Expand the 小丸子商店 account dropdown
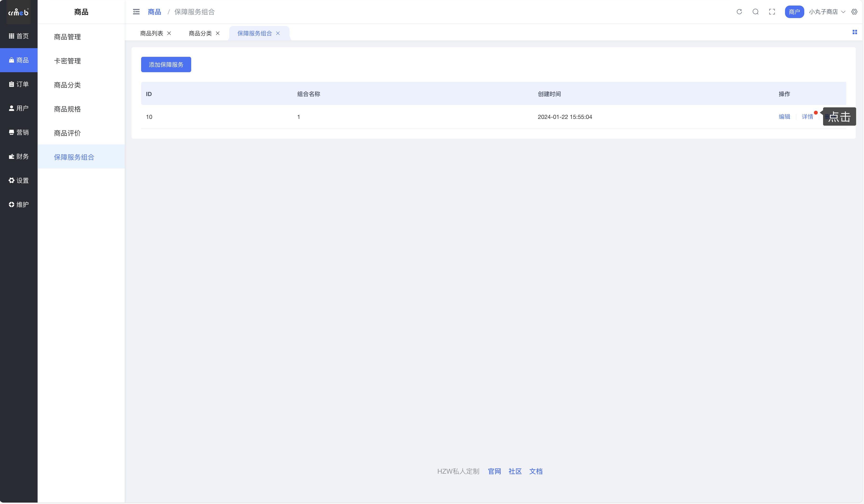This screenshot has width=864, height=504. 827,12
